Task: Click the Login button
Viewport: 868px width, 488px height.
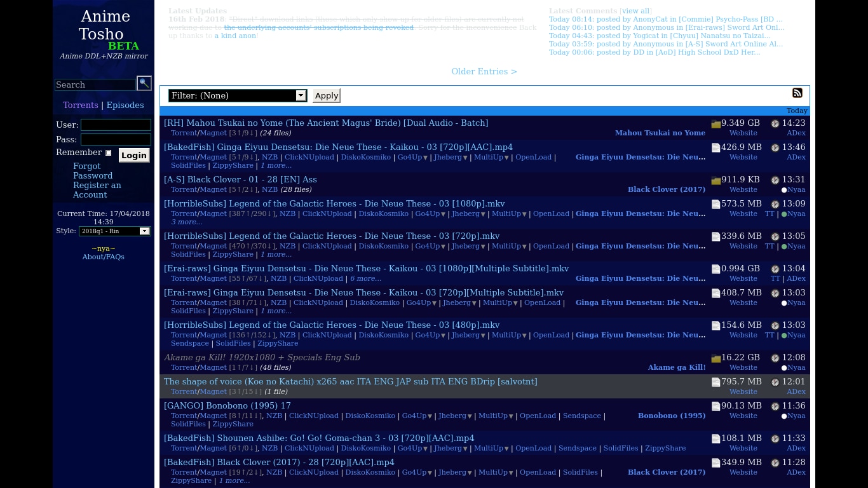Action: tap(134, 155)
